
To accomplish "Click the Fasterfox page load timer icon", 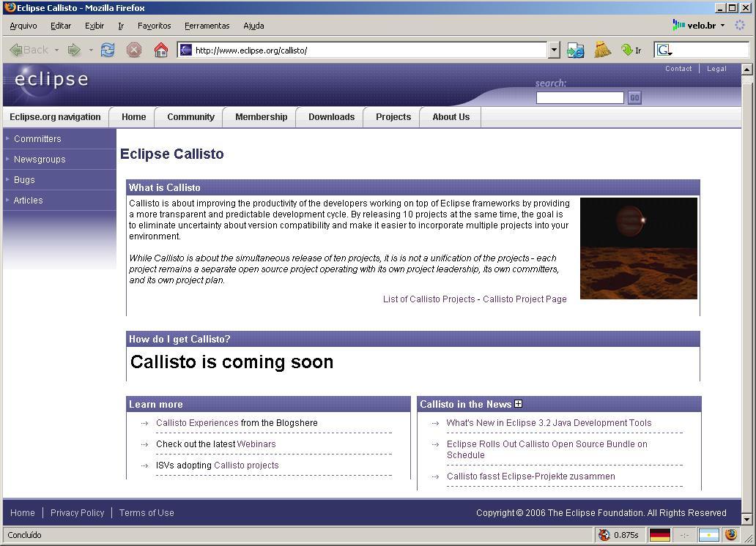I will tap(604, 534).
